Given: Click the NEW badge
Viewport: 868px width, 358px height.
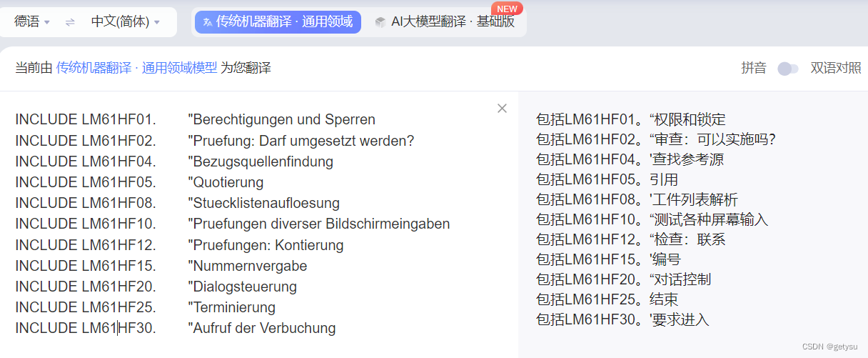Looking at the screenshot, I should point(507,9).
